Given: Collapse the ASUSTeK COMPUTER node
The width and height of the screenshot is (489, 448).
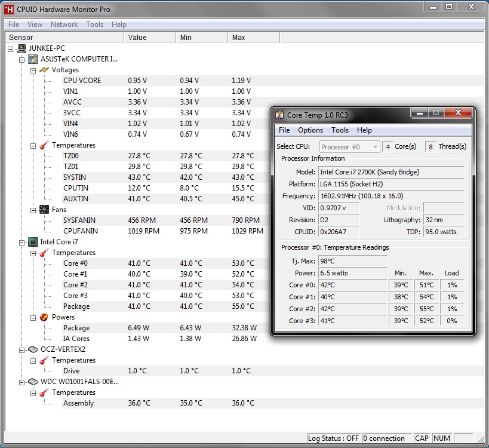Looking at the screenshot, I should (22, 60).
